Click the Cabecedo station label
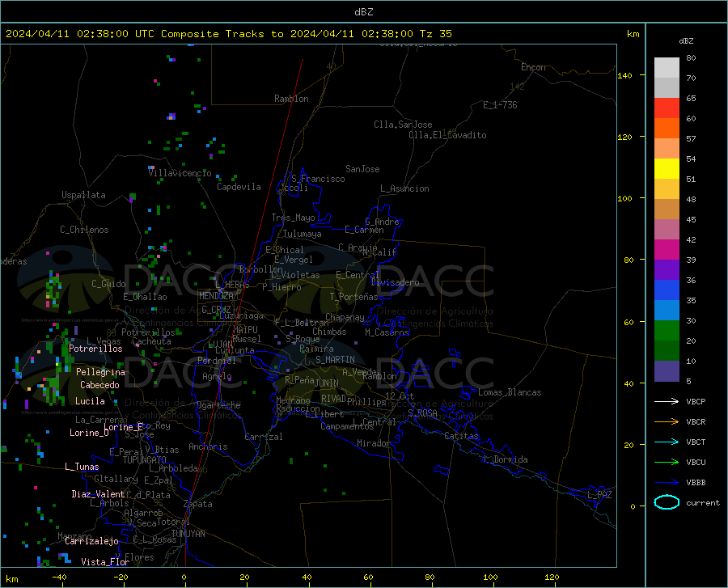 click(x=99, y=385)
